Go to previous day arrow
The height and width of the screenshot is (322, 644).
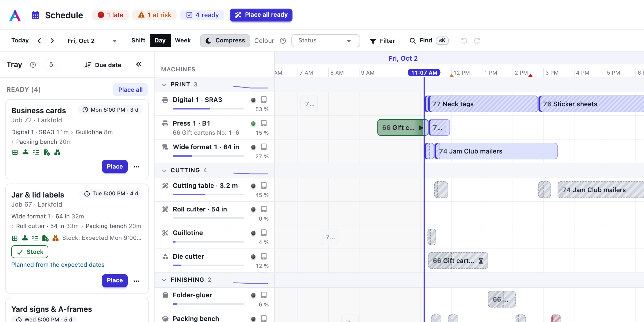click(39, 41)
